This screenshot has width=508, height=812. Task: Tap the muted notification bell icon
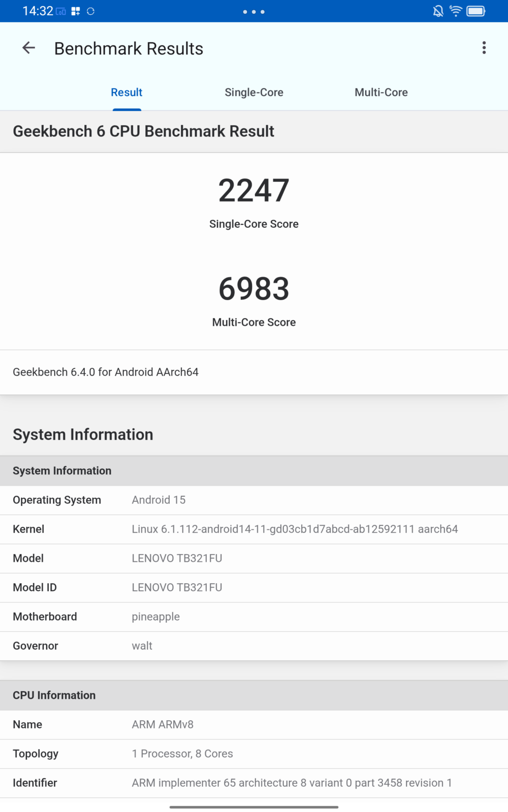point(438,11)
